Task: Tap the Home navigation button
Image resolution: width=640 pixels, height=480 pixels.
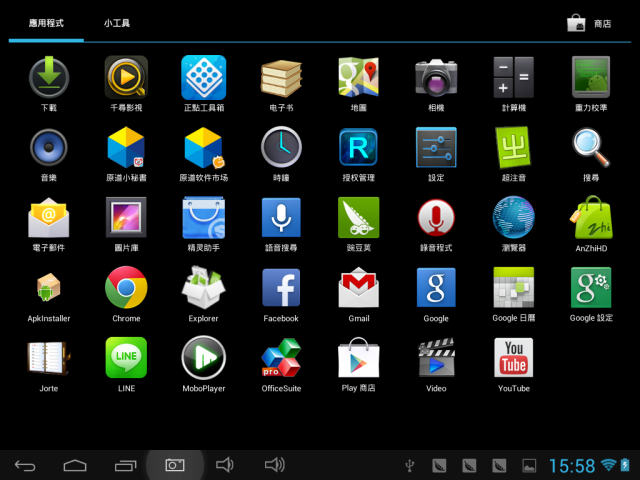Action: 75,465
